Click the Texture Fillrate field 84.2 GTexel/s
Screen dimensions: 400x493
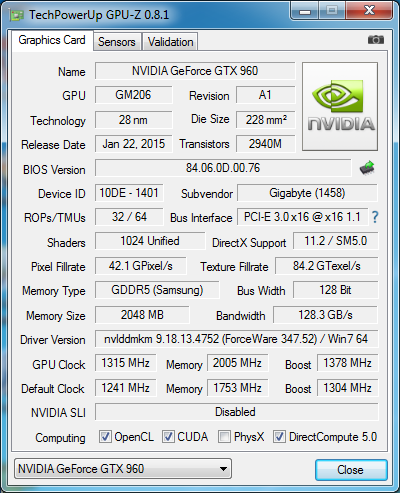coord(327,266)
